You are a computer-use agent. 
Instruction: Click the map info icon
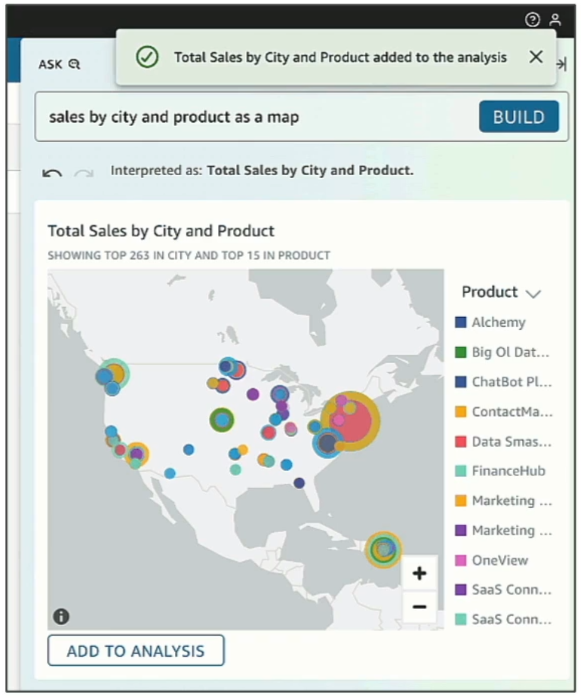tap(61, 616)
